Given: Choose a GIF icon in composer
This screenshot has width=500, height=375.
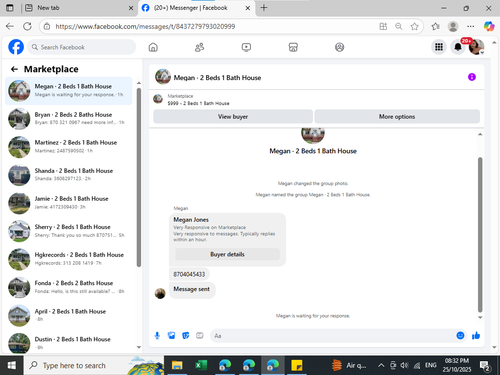Looking at the screenshot, I should tap(200, 335).
